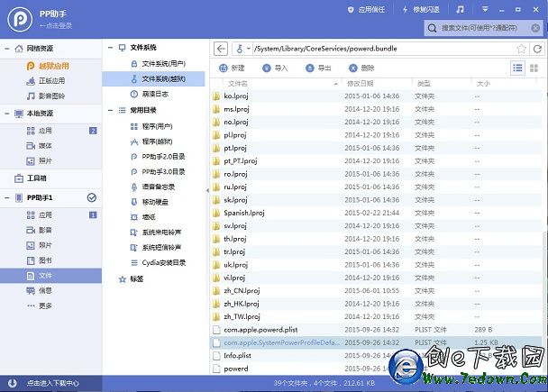Open device 影音 entry
The width and height of the screenshot is (548, 392).
[51, 230]
